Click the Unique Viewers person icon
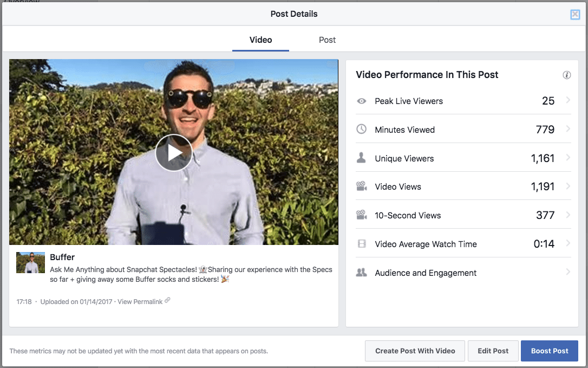Image resolution: width=588 pixels, height=368 pixels. 362,158
